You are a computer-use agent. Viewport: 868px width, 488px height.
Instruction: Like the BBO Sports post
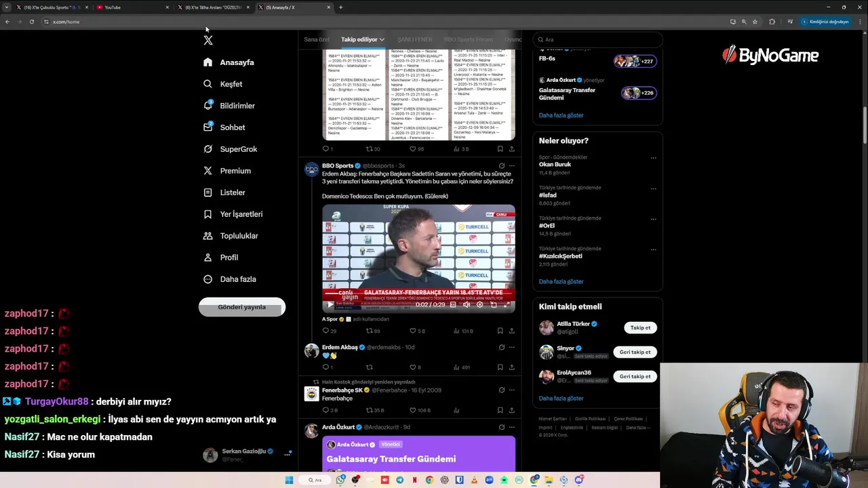[417, 331]
